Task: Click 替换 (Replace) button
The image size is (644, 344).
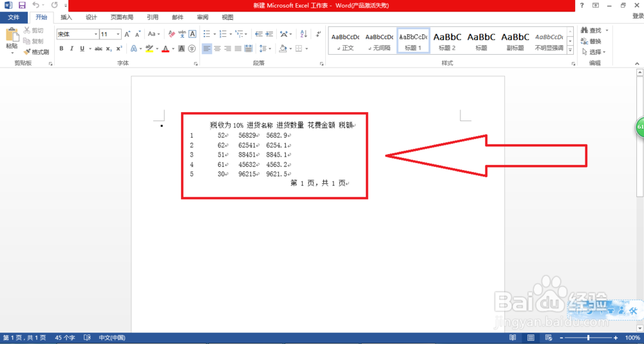Action: (591, 41)
